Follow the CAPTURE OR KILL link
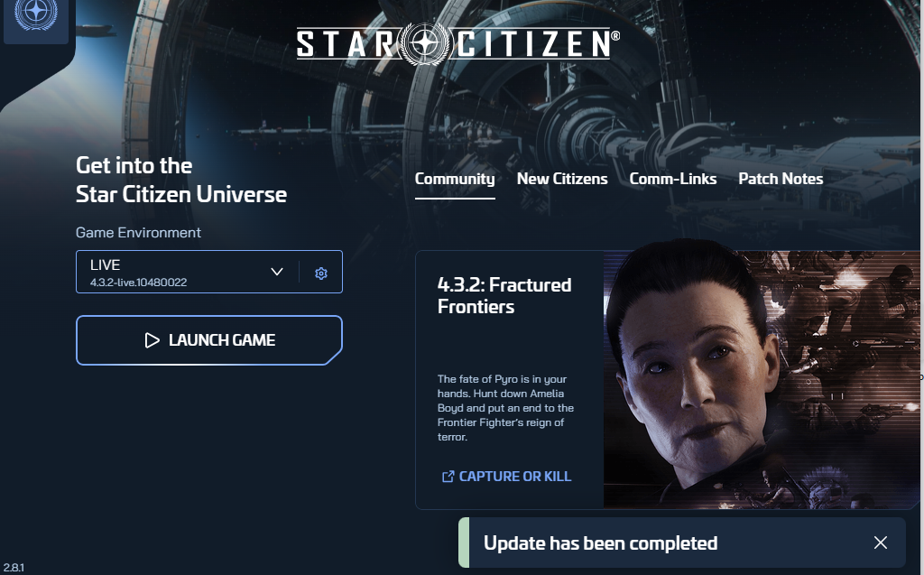Viewport: 924px width, 575px height. click(515, 477)
